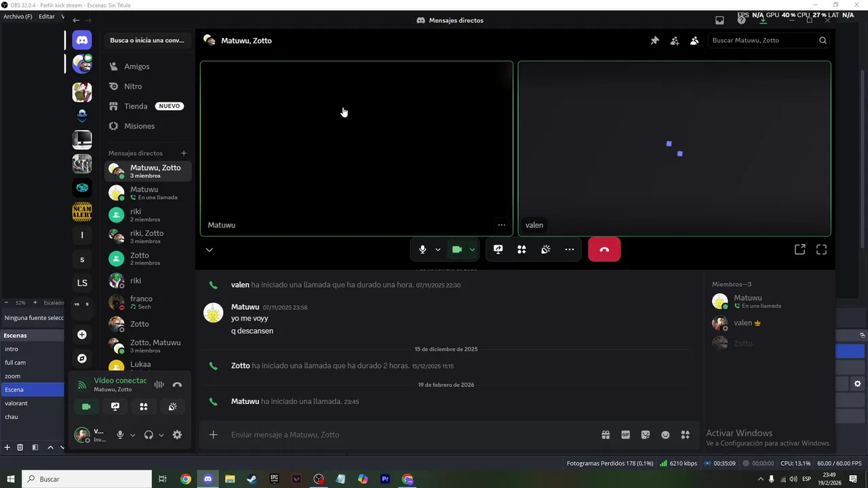868x488 pixels.
Task: Hang up with red disconnect button
Action: point(604,249)
